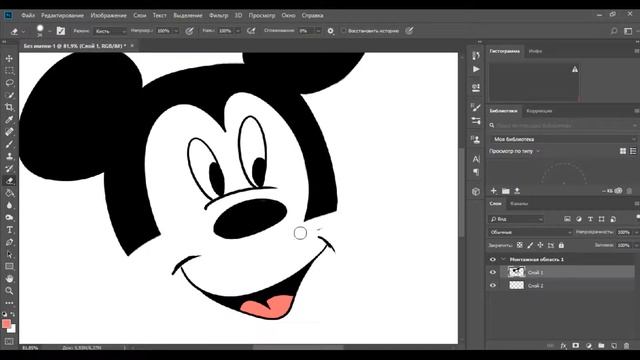Open the layer opacity 100% dropdown
The image size is (640, 360).
pyautogui.click(x=636, y=232)
